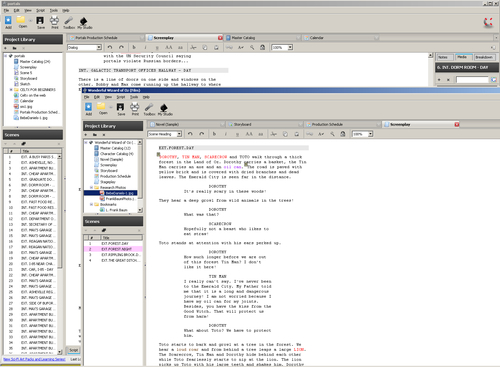The height and width of the screenshot is (367, 500).
Task: Click Paste icon in Wizard of Oz editor toolbar
Action: pyautogui.click(x=297, y=134)
